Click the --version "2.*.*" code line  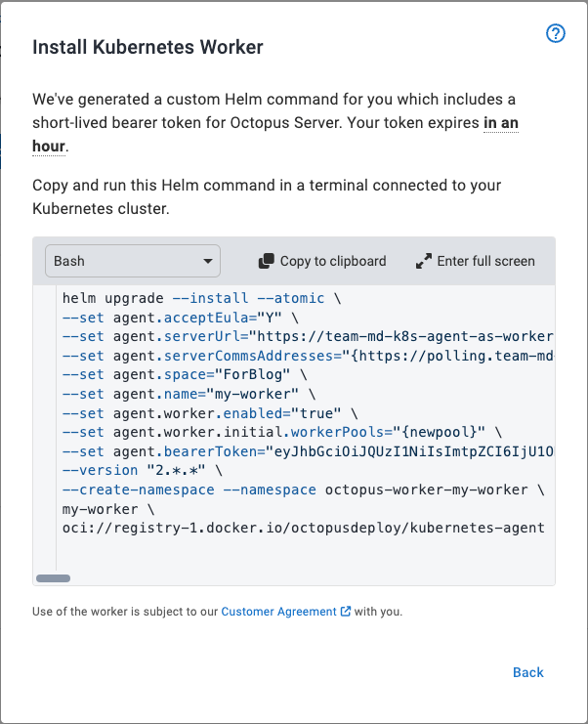coord(142,470)
